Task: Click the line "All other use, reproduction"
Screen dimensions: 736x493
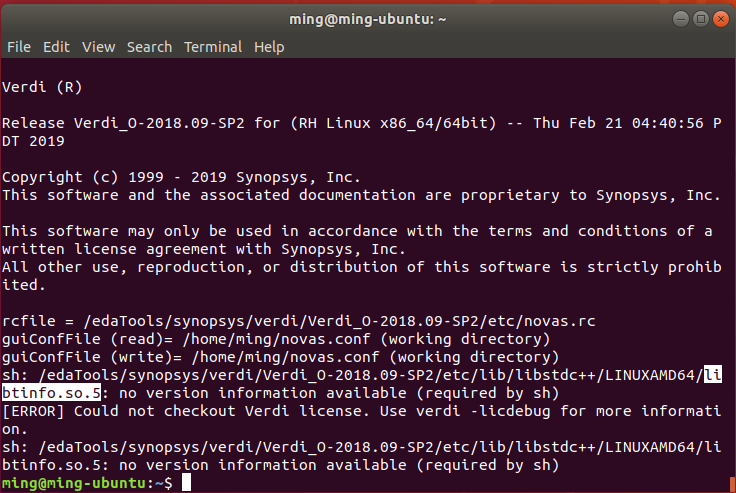Action: (x=361, y=267)
